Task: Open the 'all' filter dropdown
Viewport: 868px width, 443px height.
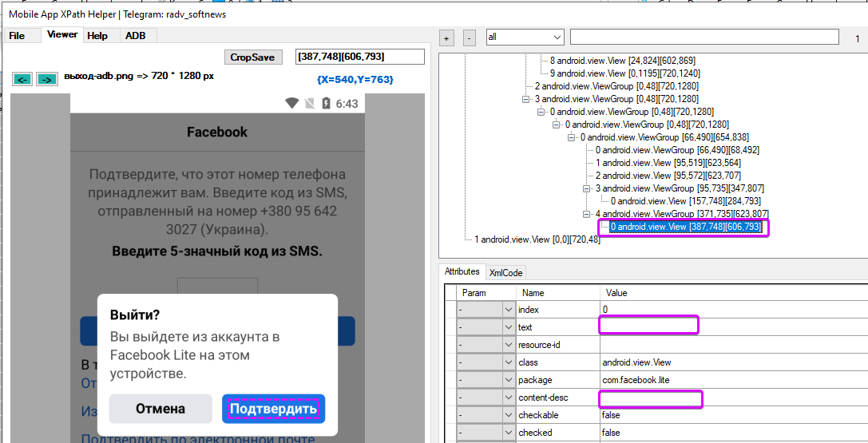Action: 525,37
